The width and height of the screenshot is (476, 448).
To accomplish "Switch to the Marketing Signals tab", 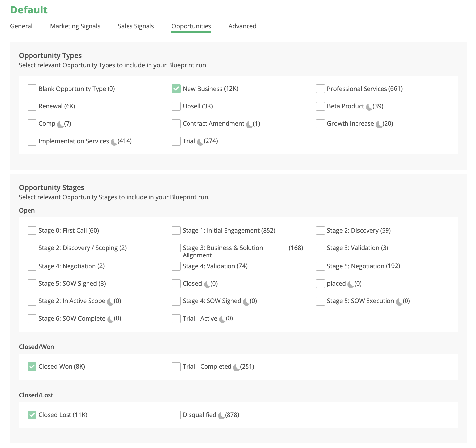I will (x=75, y=26).
